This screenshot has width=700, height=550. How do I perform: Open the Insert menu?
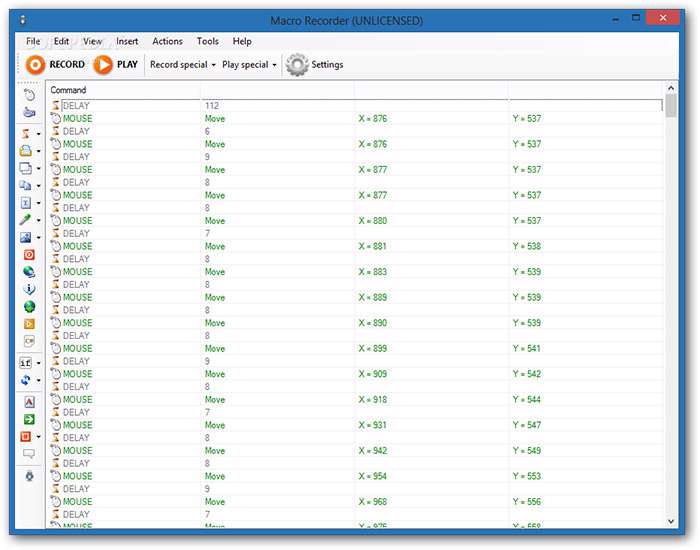click(127, 41)
